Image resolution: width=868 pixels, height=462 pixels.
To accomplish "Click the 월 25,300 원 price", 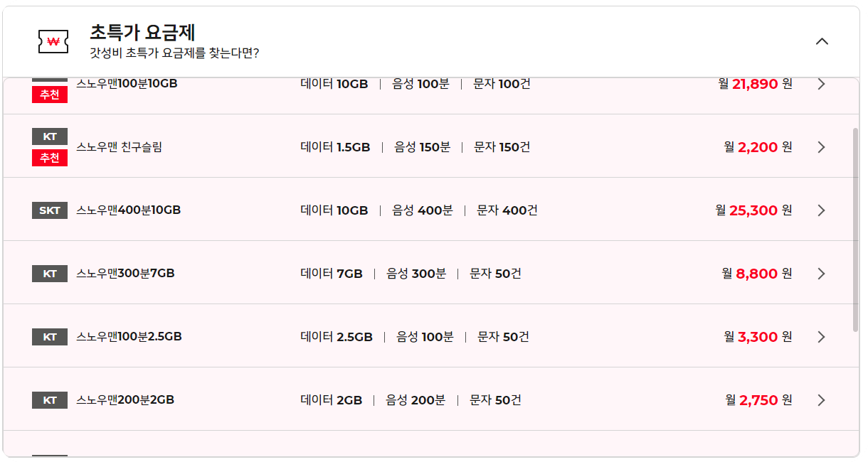I will point(754,210).
